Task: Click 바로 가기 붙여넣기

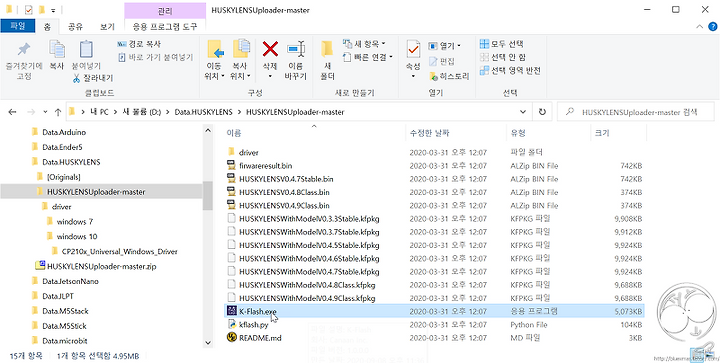Action: (156, 58)
